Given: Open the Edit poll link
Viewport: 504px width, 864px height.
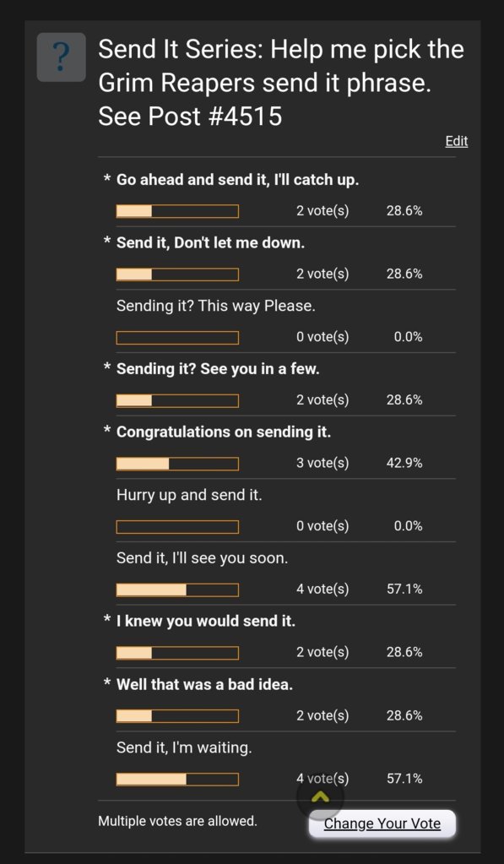Looking at the screenshot, I should [456, 141].
